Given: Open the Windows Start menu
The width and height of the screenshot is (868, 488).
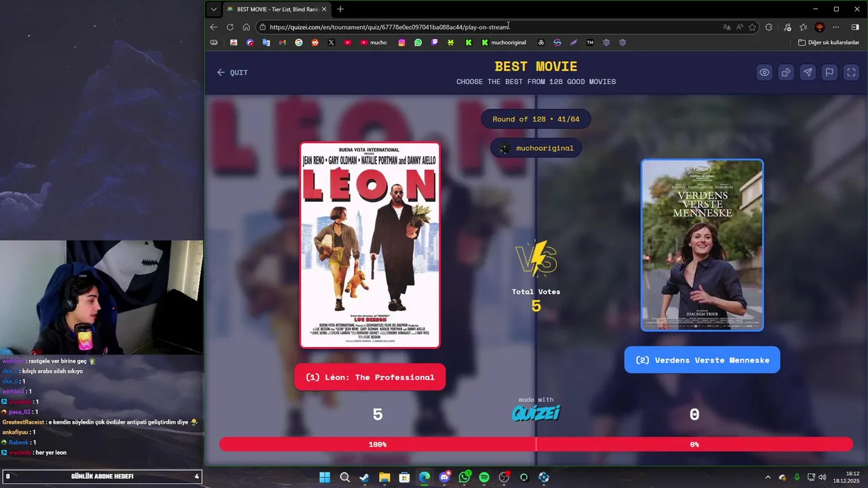Looking at the screenshot, I should [325, 477].
